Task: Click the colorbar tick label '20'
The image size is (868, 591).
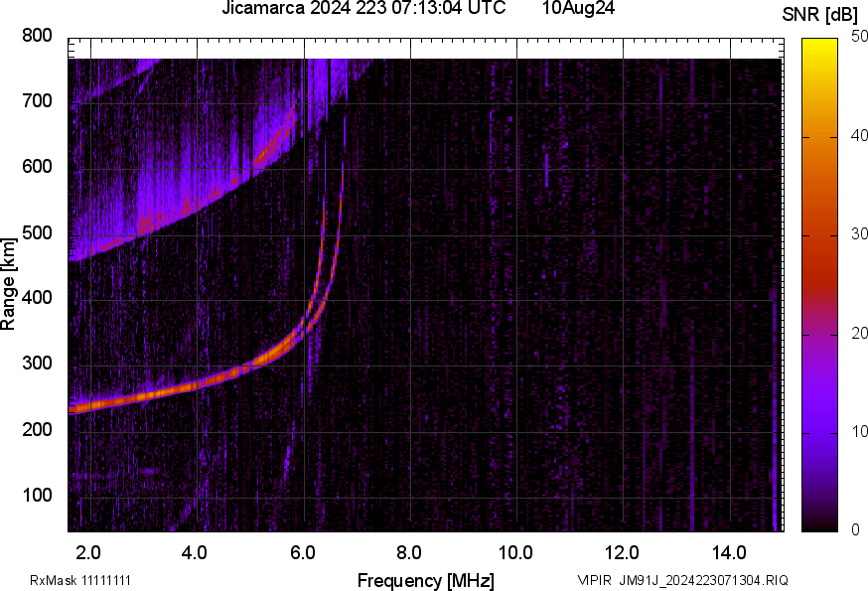Action: coord(859,334)
